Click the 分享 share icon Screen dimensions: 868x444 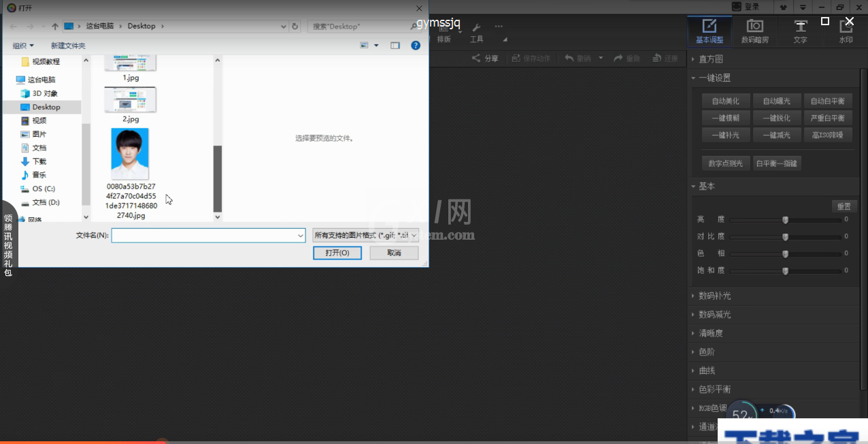[x=485, y=59]
